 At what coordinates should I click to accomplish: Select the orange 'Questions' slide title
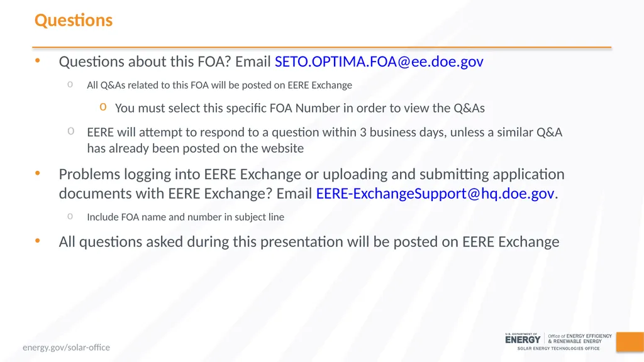point(74,20)
